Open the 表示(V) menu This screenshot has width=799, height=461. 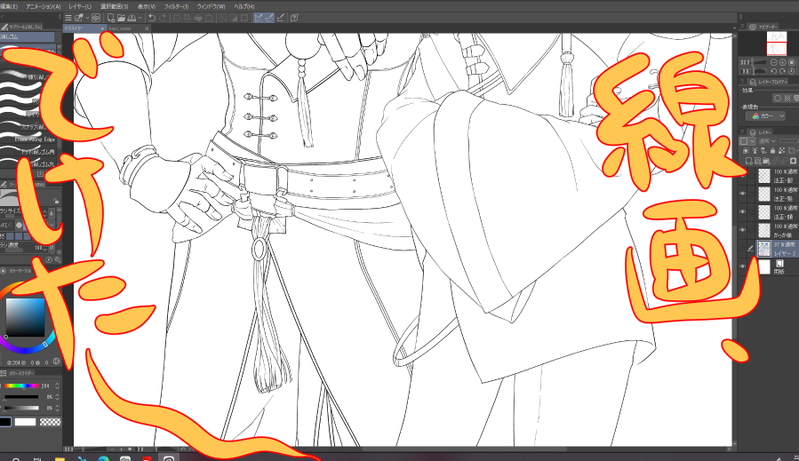point(146,7)
